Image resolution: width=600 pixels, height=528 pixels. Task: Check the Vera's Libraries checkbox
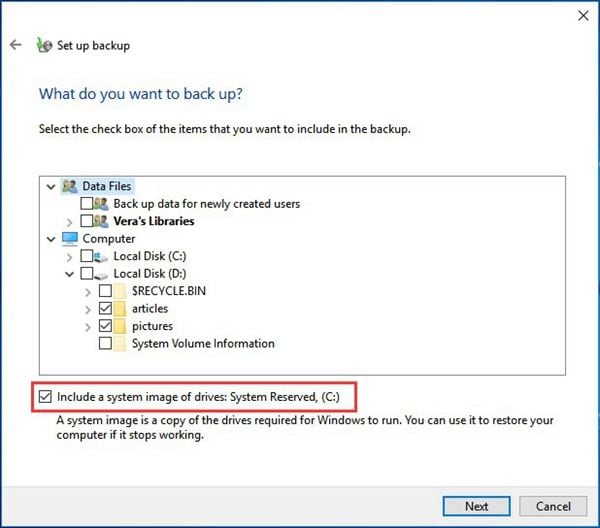(87, 221)
